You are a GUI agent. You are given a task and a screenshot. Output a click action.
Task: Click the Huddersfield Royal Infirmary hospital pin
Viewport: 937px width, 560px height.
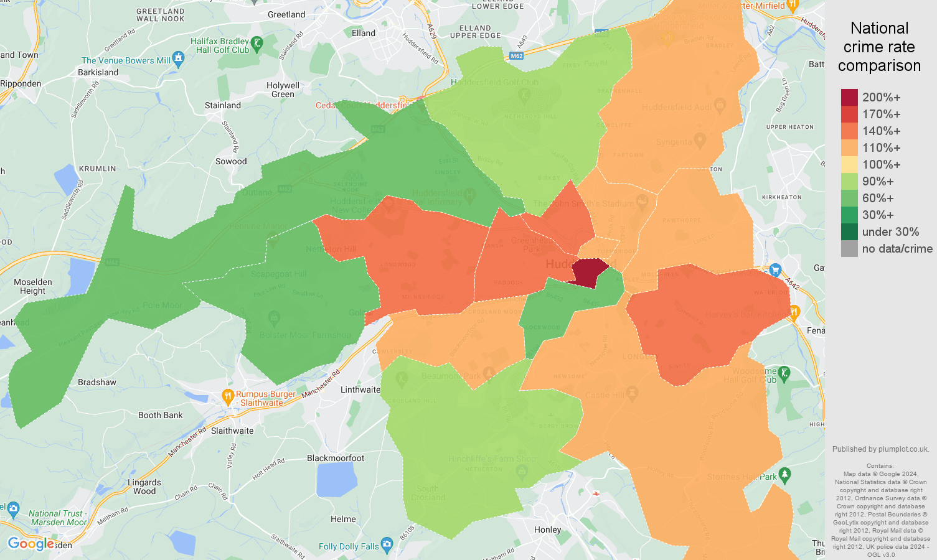469,195
